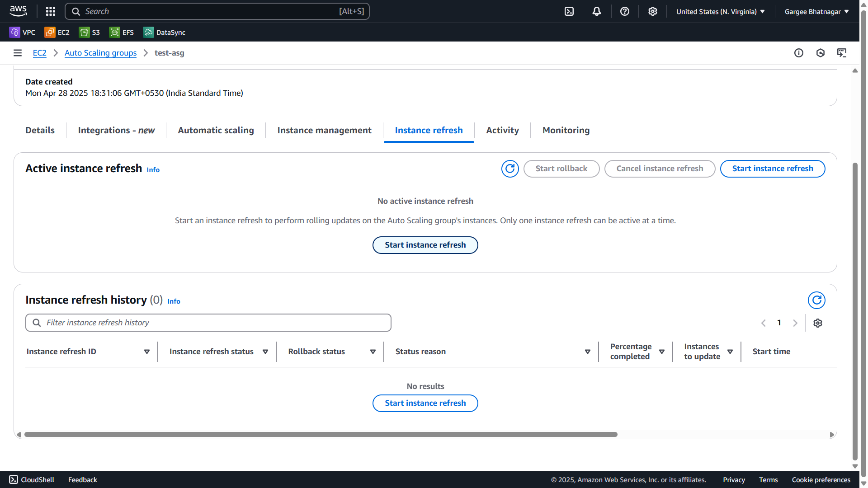Focus the Filter instance refresh history field

pos(208,323)
